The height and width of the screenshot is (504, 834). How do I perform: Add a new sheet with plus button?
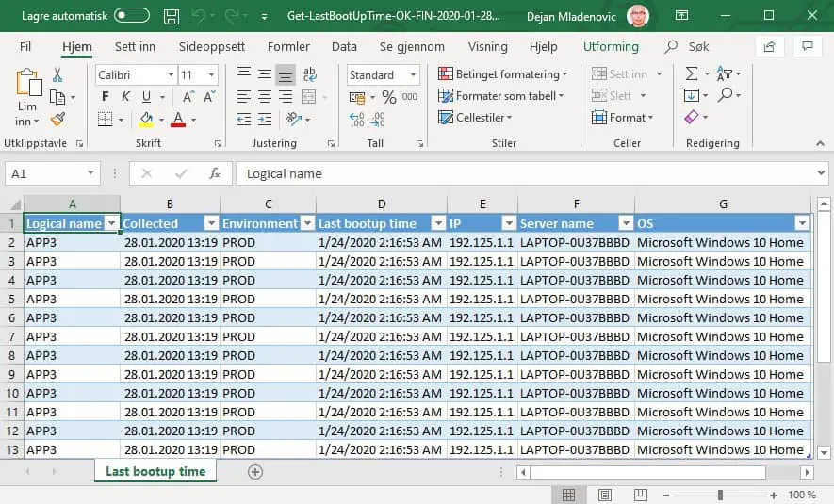(255, 472)
